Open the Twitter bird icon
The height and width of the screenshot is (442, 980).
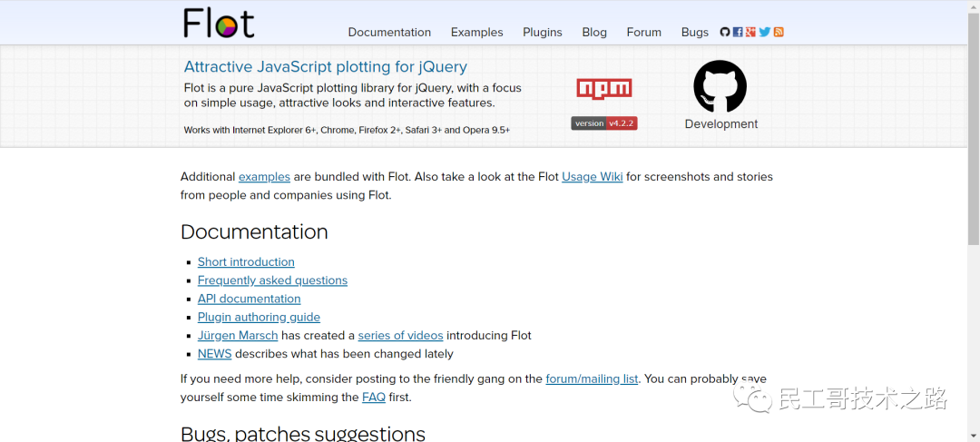point(765,32)
